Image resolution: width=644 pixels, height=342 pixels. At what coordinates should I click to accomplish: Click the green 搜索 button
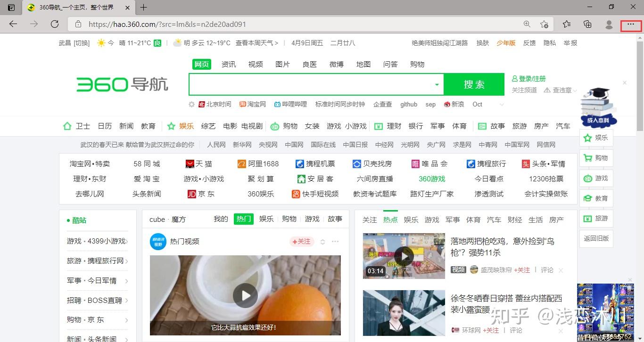(474, 84)
